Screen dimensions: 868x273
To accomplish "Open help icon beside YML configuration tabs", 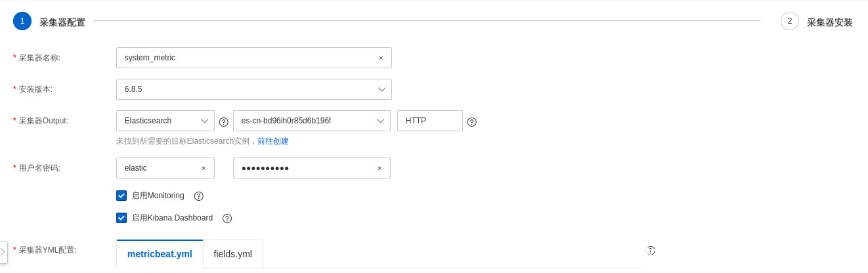I will point(650,250).
